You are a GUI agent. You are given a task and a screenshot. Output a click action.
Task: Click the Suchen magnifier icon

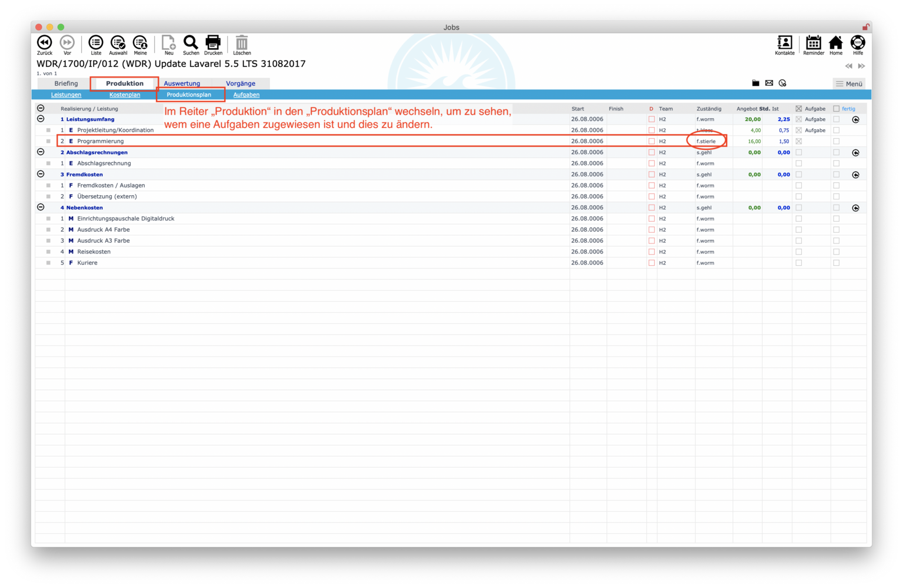191,43
